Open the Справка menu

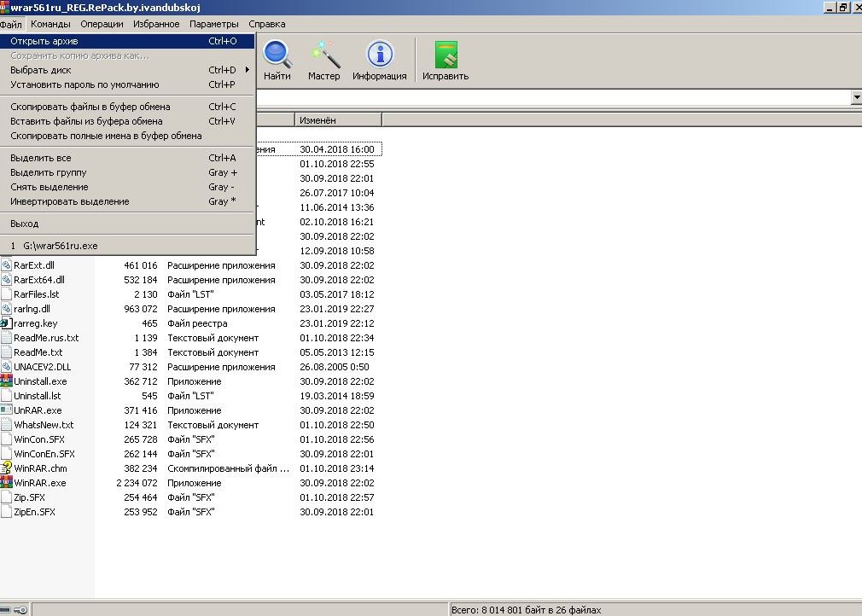[266, 24]
